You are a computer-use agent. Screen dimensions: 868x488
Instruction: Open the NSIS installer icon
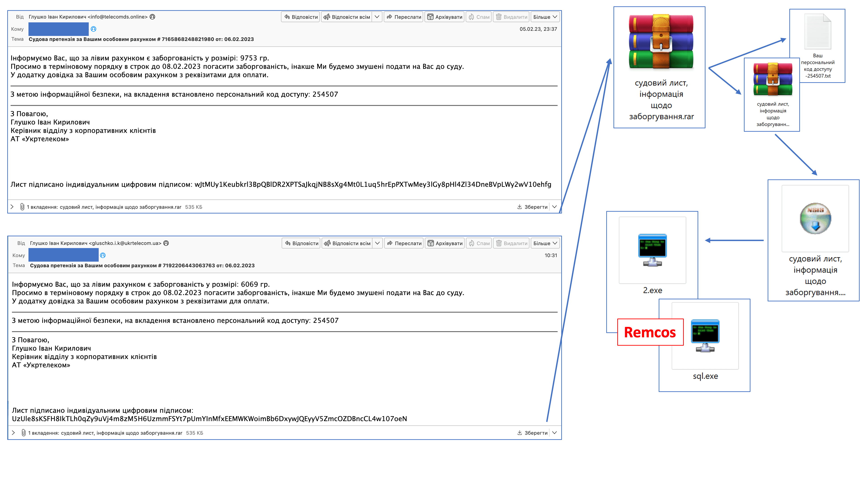(x=815, y=218)
